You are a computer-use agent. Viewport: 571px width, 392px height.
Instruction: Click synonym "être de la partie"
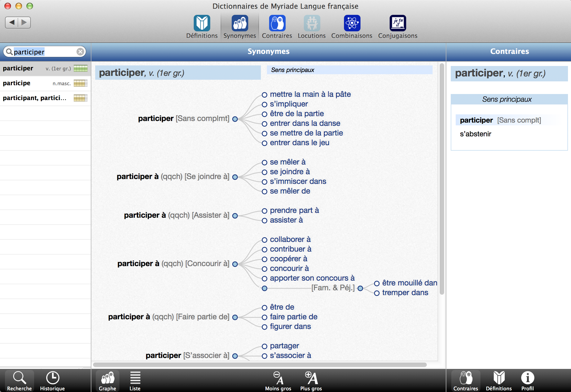tap(297, 114)
